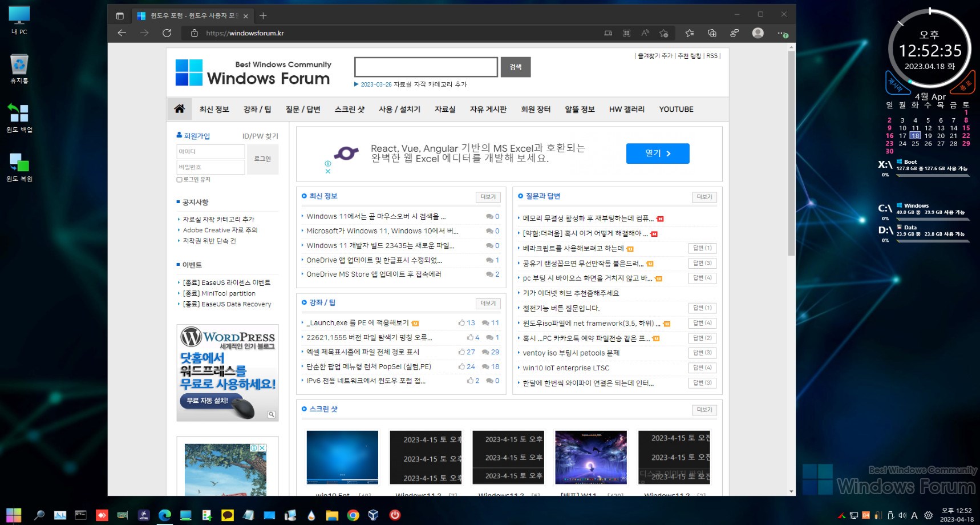The width and height of the screenshot is (980, 525).
Task: Open the Collections icon in Edge toolbar
Action: [712, 33]
